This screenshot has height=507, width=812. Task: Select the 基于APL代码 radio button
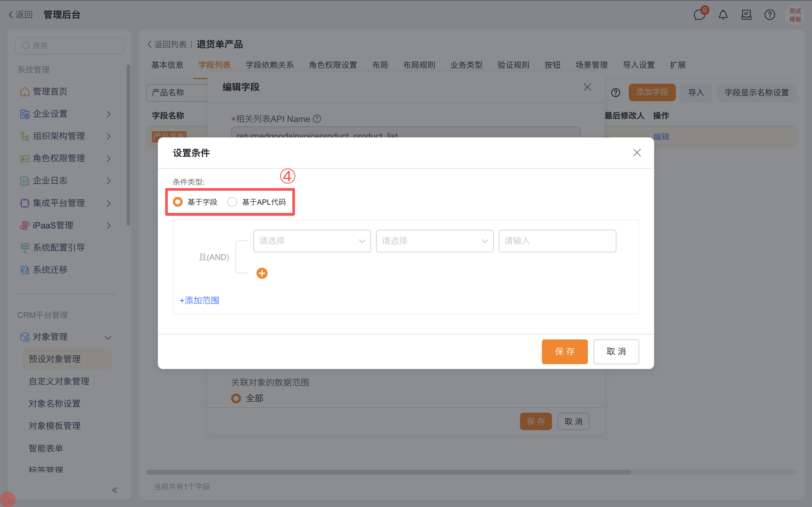pos(232,201)
